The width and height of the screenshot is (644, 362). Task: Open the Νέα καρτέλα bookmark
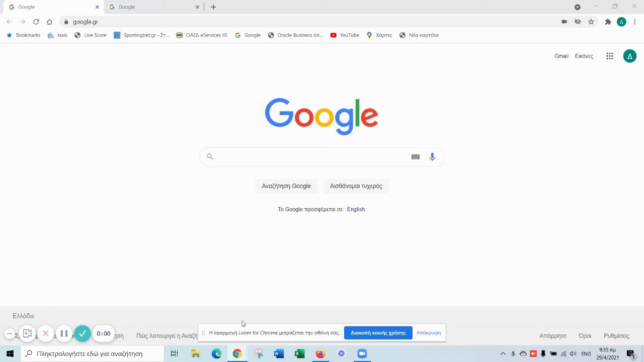pyautogui.click(x=419, y=35)
